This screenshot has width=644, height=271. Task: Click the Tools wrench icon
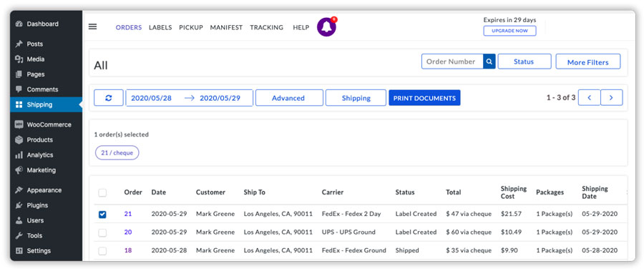click(19, 236)
